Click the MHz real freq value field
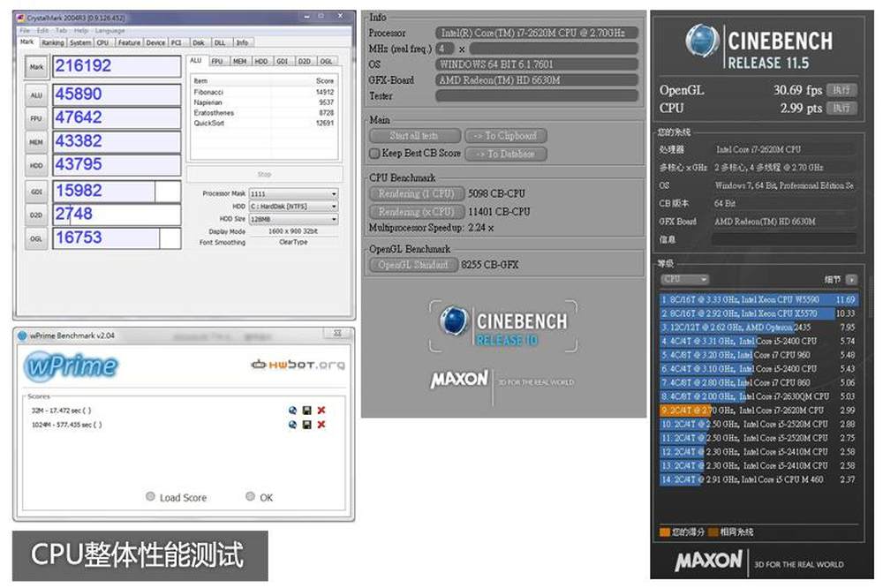 (x=445, y=49)
